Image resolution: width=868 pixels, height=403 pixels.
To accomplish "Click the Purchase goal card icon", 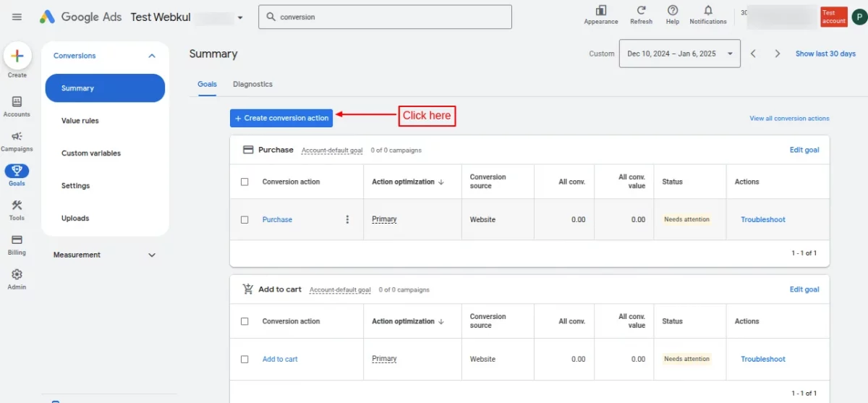I will [x=248, y=150].
